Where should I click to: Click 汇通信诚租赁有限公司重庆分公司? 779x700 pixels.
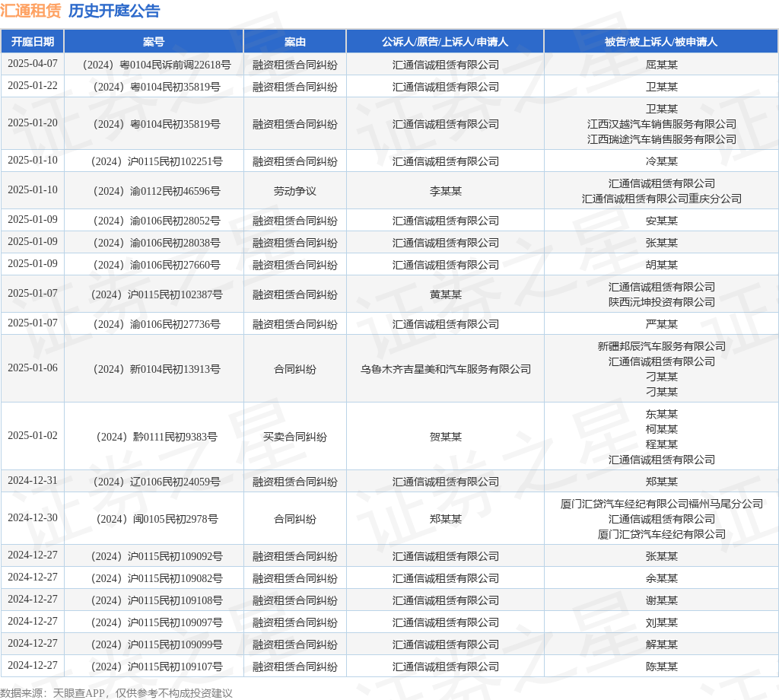coord(662,199)
